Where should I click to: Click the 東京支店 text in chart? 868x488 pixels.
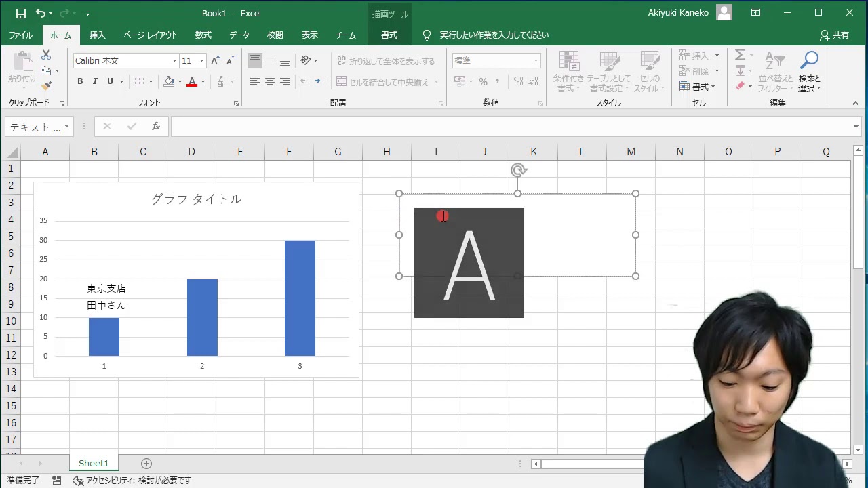coord(106,289)
